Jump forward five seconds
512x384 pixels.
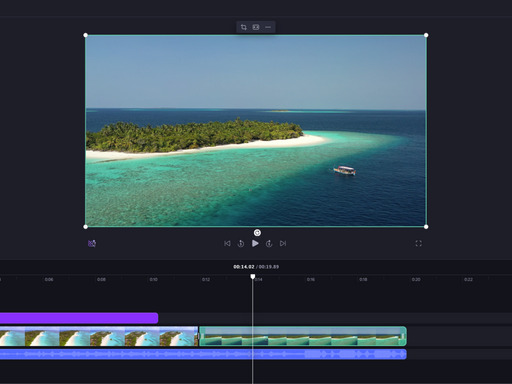(269, 244)
